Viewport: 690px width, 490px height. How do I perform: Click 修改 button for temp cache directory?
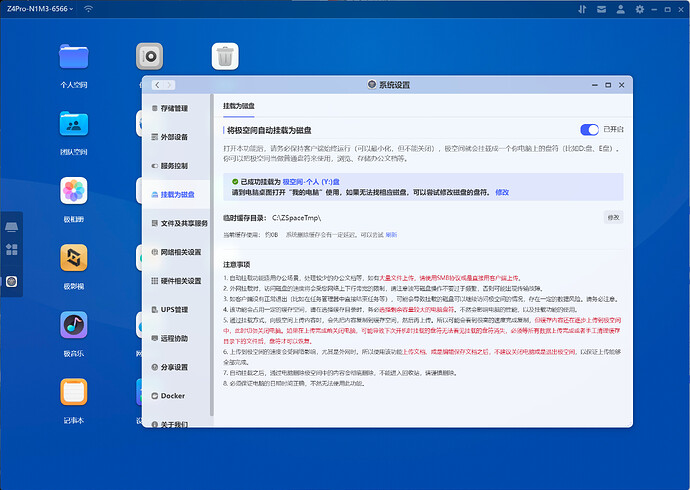pos(612,217)
